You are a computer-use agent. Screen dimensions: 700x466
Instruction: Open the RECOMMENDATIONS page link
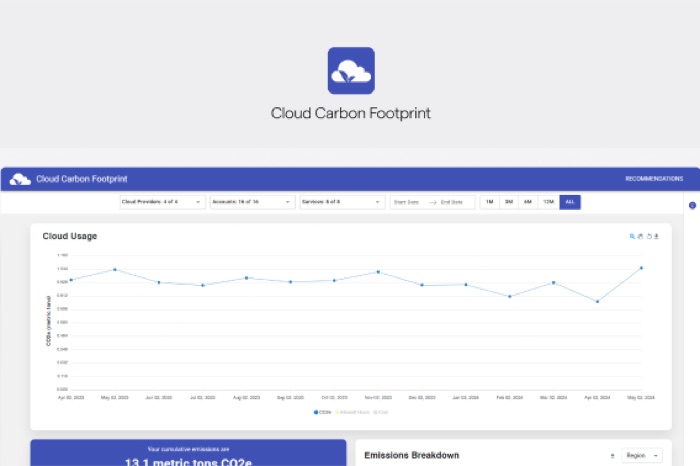click(654, 179)
